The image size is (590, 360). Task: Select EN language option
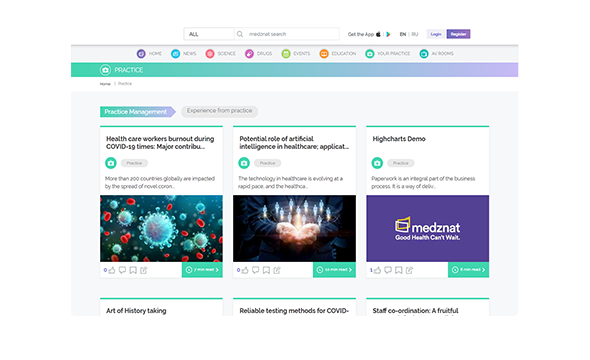(403, 34)
